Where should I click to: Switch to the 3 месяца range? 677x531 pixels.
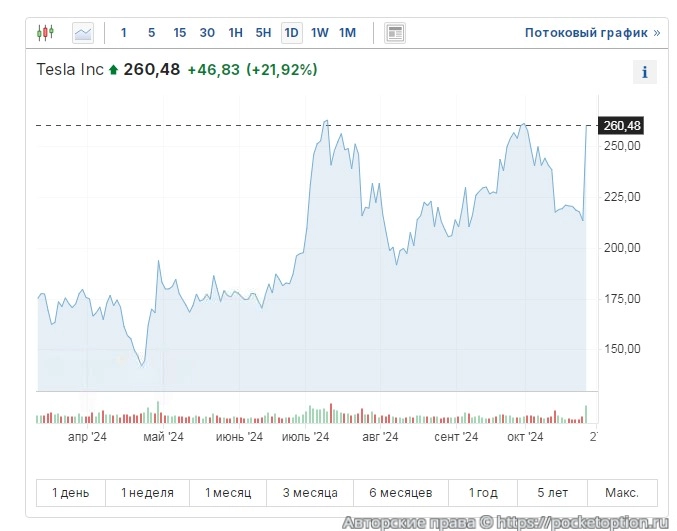point(310,493)
